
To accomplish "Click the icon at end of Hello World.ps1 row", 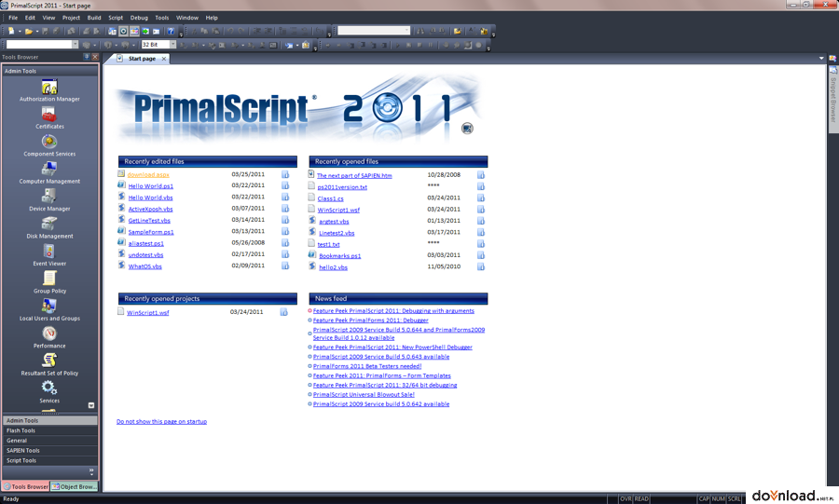I will click(x=285, y=185).
